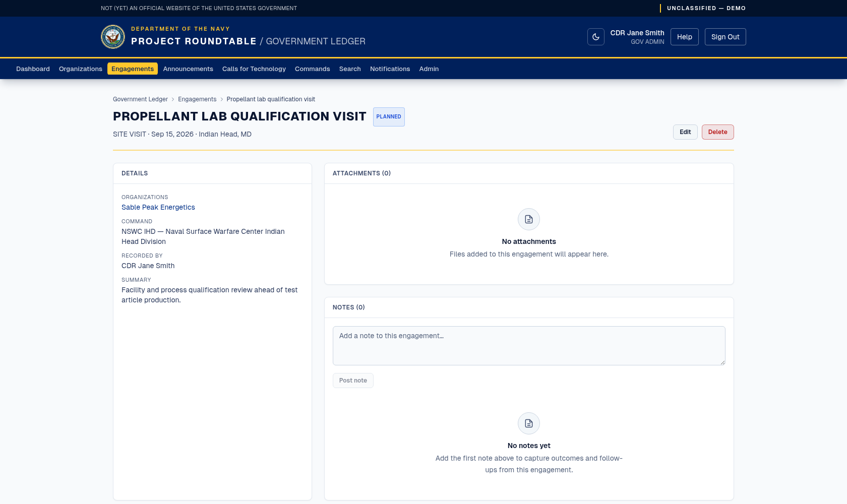The width and height of the screenshot is (847, 504).
Task: Open the Admin nav tab
Action: point(429,69)
